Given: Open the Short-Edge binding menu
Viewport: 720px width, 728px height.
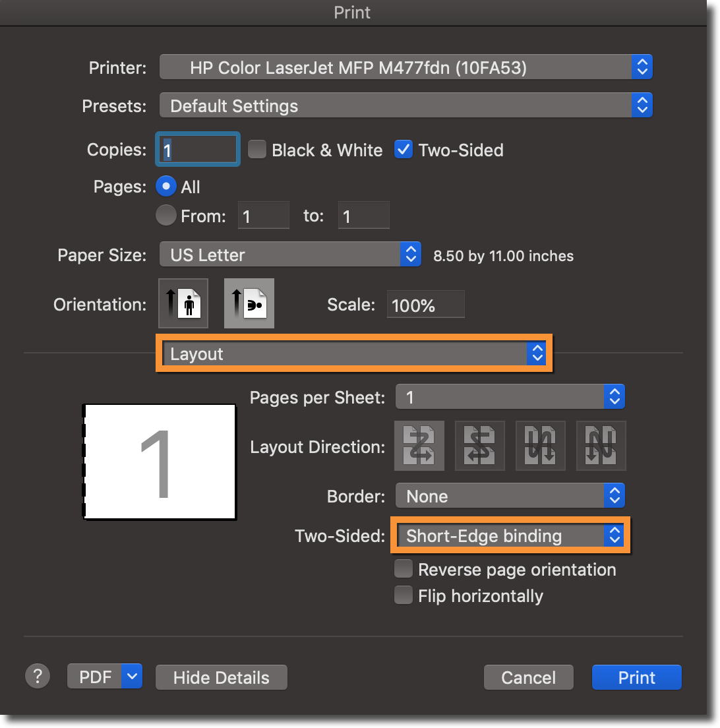Looking at the screenshot, I should coord(511,535).
